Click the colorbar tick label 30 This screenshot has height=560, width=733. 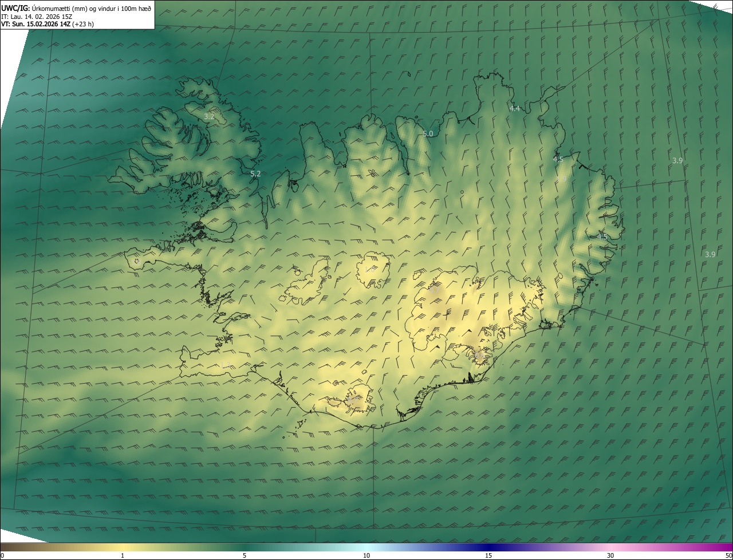click(x=610, y=555)
